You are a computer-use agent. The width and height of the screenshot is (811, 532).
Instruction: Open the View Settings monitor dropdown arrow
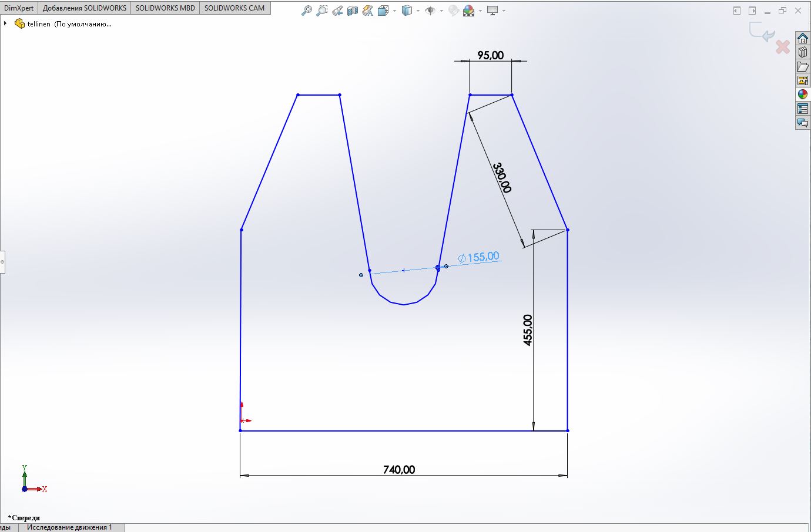pos(504,11)
